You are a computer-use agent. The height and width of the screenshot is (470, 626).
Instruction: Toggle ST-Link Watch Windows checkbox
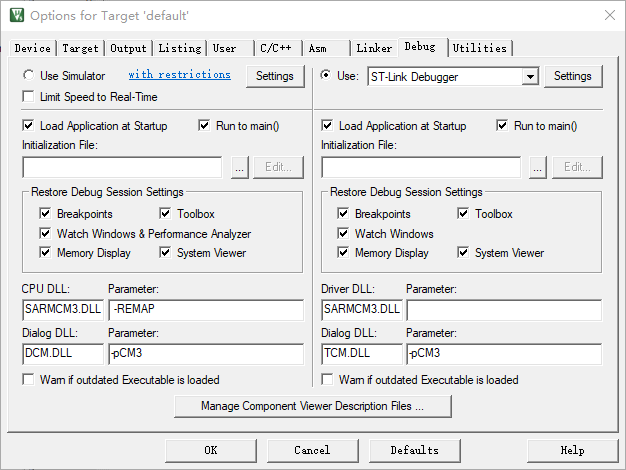(x=343, y=233)
